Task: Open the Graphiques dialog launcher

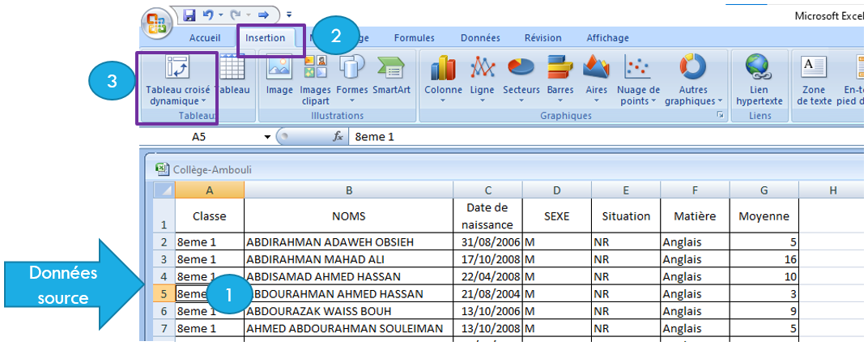Action: click(720, 115)
